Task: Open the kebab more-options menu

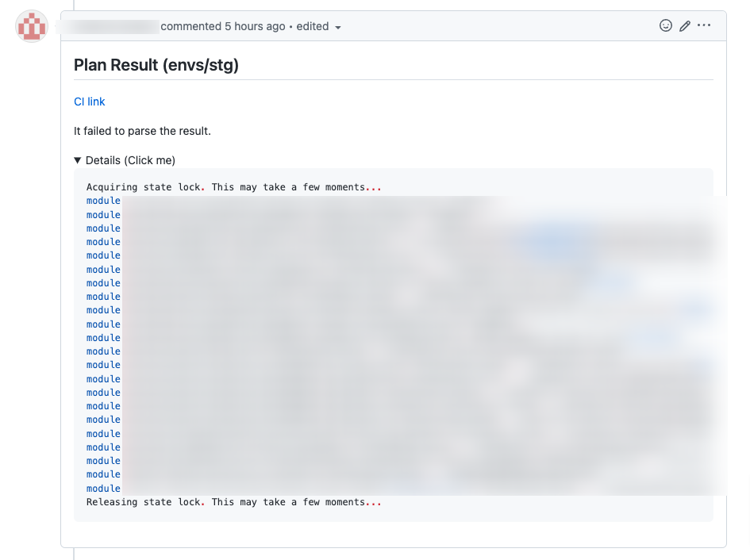Action: [704, 25]
